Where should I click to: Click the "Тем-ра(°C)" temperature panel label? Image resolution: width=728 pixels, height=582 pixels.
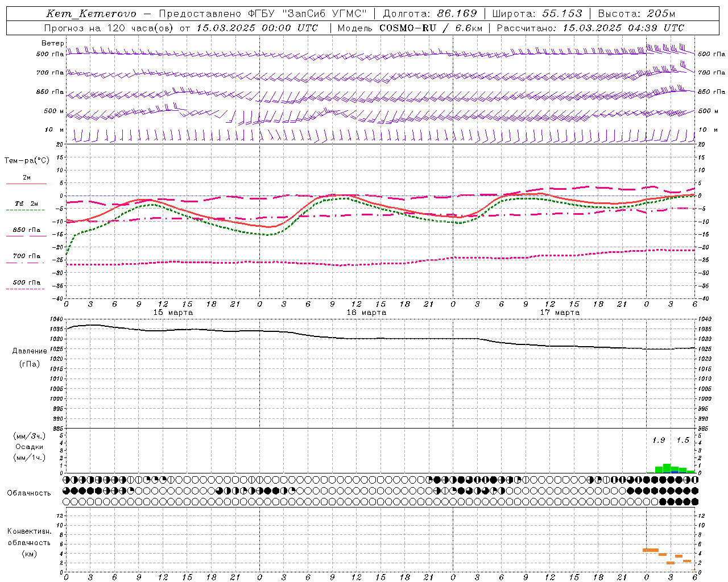click(x=27, y=161)
